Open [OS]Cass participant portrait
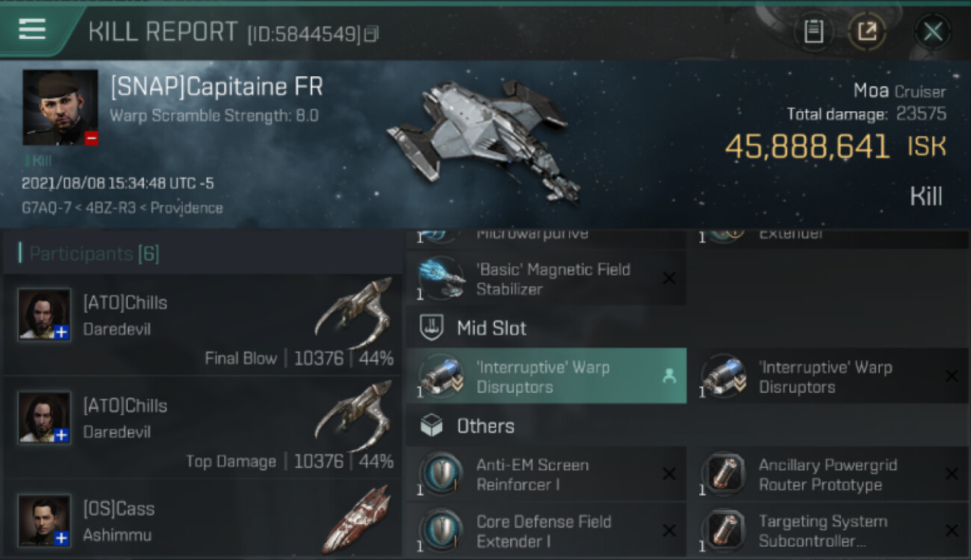This screenshot has width=971, height=560. pyautogui.click(x=45, y=520)
